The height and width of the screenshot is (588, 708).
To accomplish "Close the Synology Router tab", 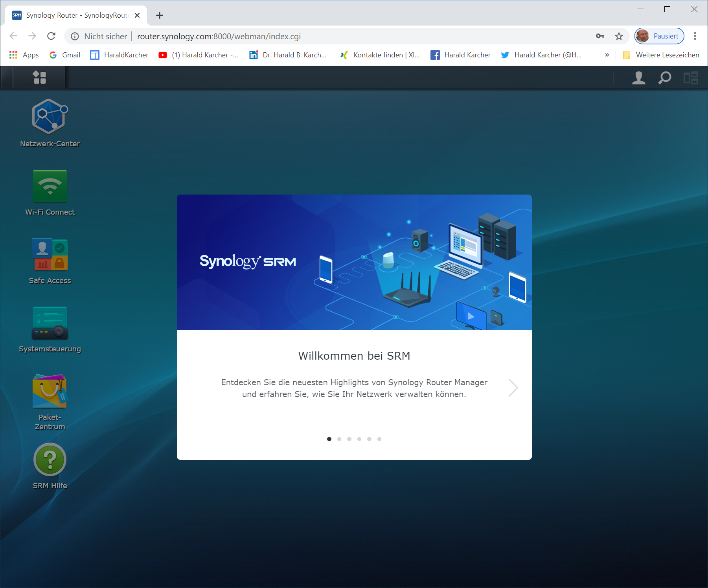I will point(137,15).
